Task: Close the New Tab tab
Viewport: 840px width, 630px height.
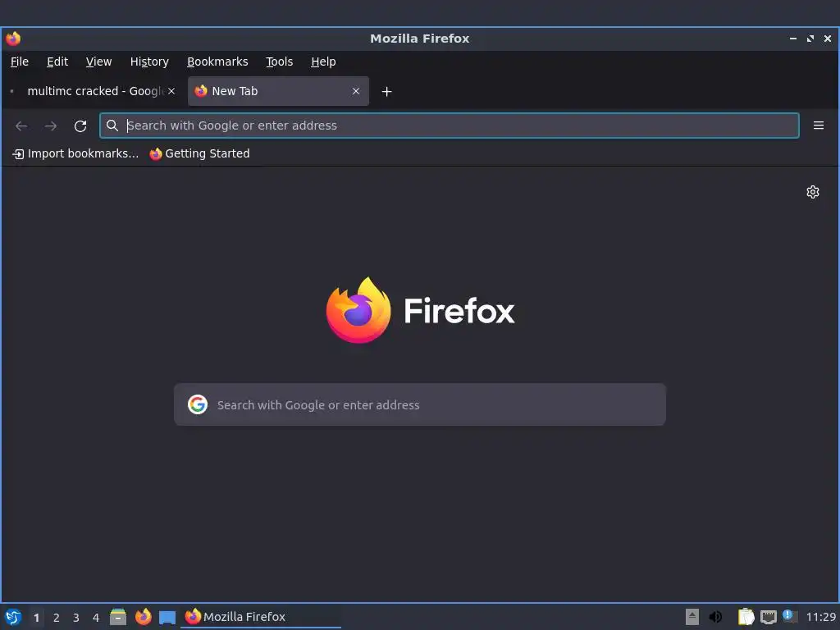Action: pos(356,91)
